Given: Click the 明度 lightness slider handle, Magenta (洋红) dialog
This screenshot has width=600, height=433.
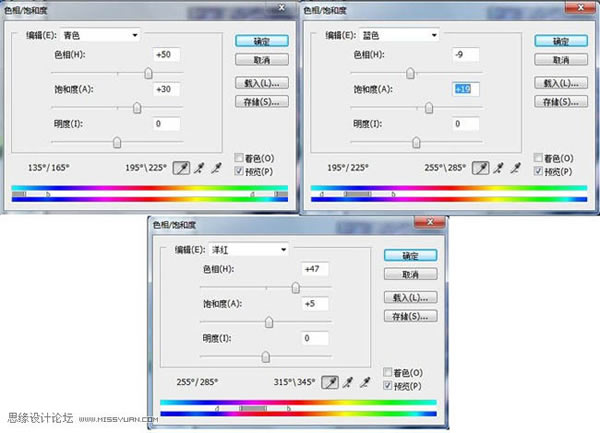Looking at the screenshot, I should pyautogui.click(x=266, y=356).
